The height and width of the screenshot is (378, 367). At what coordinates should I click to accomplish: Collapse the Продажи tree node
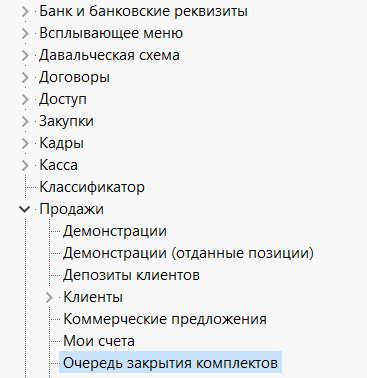click(x=24, y=209)
